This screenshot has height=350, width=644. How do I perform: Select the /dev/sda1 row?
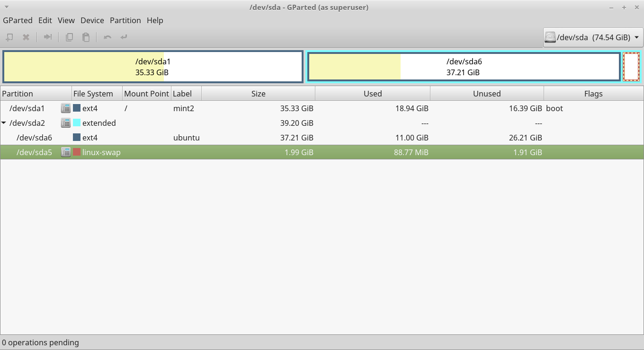[x=322, y=108]
